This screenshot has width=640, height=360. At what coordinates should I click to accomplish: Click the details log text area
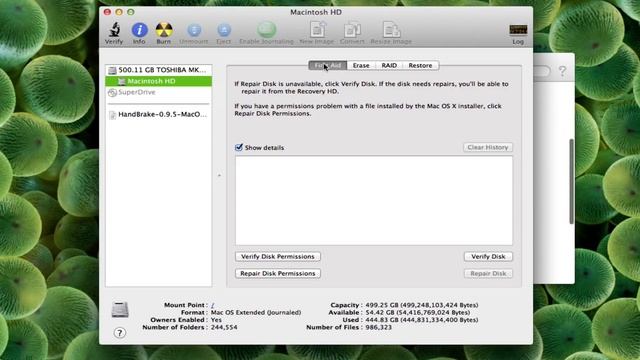click(x=374, y=200)
